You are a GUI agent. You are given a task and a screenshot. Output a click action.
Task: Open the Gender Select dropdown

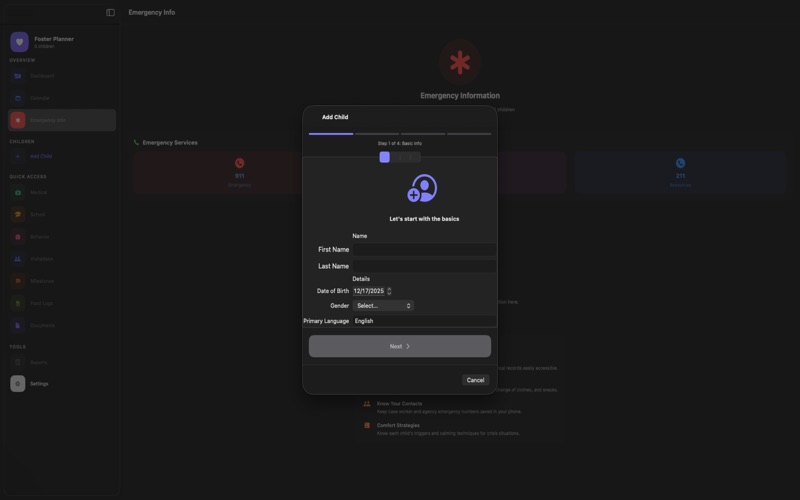(x=383, y=306)
